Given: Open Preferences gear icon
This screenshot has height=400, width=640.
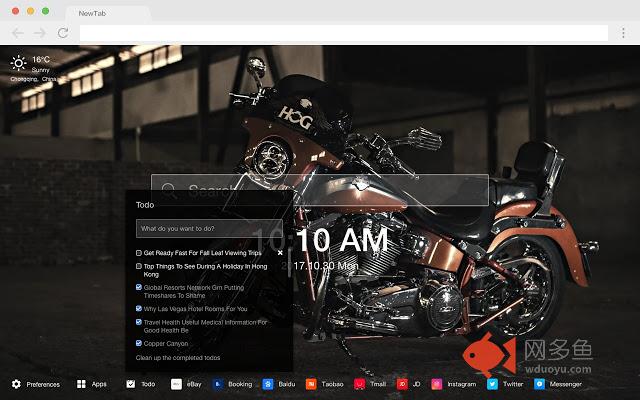Looking at the screenshot, I should click(17, 384).
